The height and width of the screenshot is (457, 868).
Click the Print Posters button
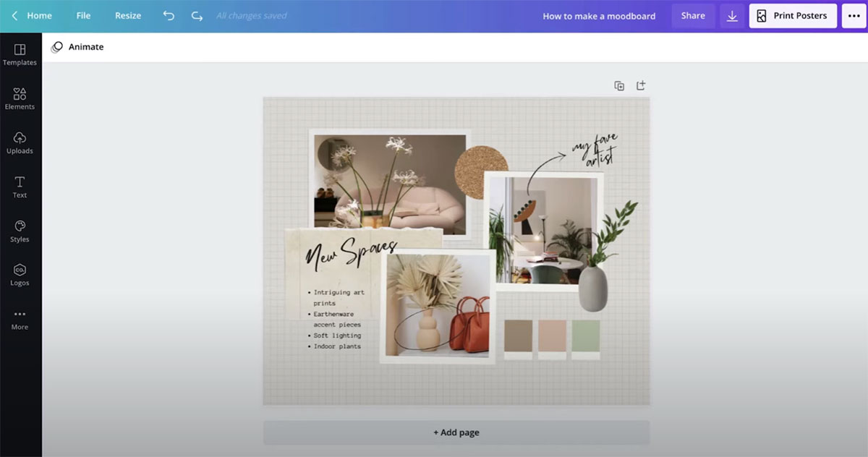click(793, 15)
